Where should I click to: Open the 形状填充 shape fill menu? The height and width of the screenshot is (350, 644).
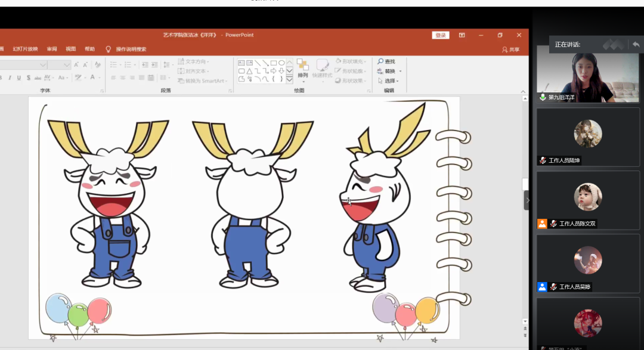(351, 61)
